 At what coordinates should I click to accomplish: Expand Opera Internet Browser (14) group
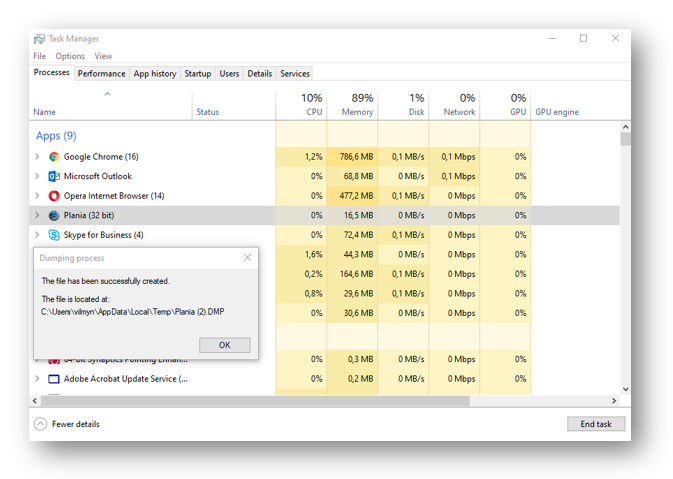37,196
